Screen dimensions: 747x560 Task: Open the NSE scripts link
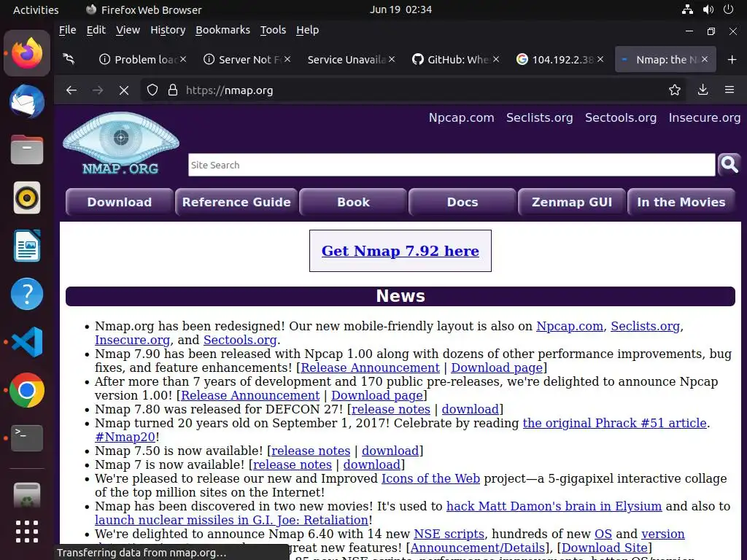pos(449,534)
